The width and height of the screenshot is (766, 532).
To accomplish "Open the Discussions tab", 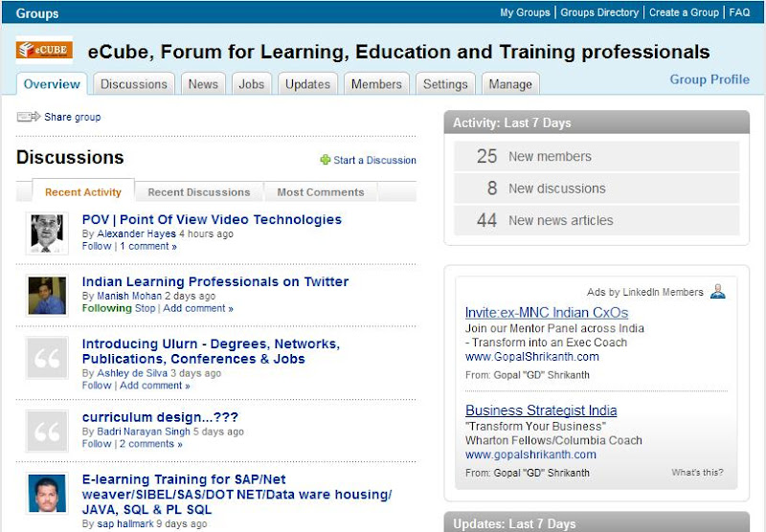I will click(134, 84).
